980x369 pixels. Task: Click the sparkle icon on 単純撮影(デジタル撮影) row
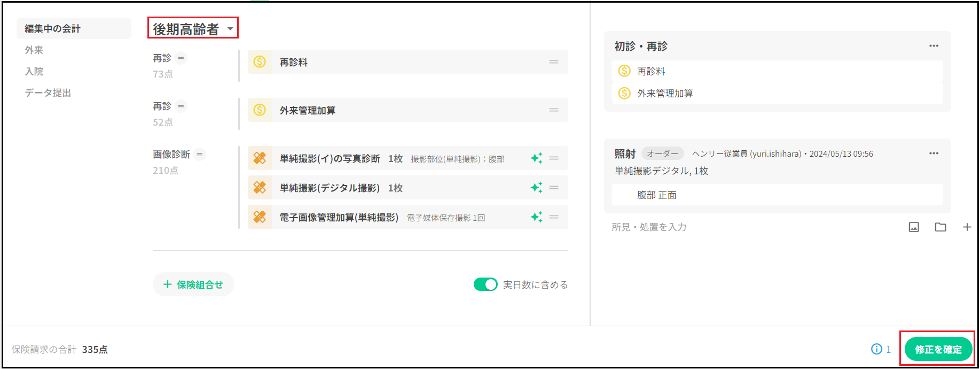[x=536, y=188]
